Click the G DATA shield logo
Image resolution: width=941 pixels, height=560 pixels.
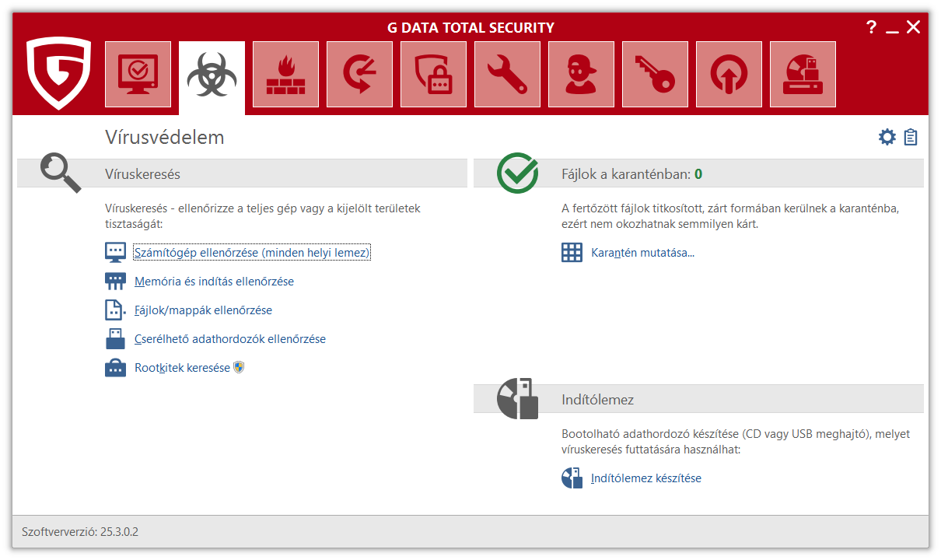coord(58,73)
